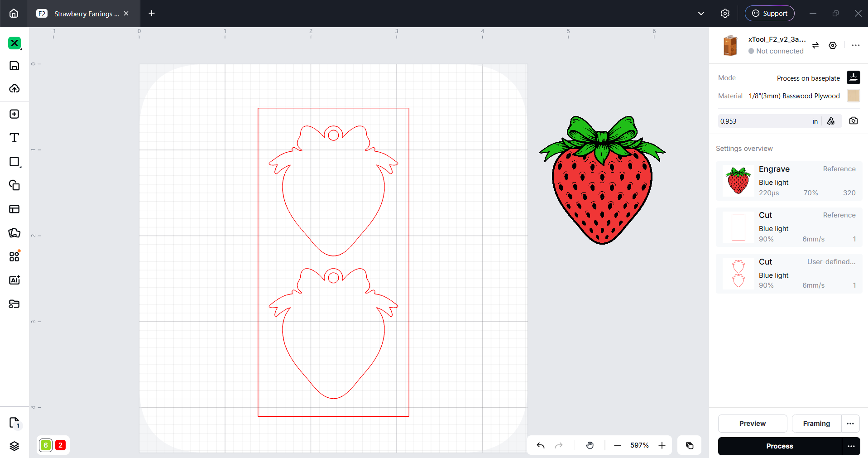The width and height of the screenshot is (868, 458).
Task: Click the Process button
Action: [780, 446]
